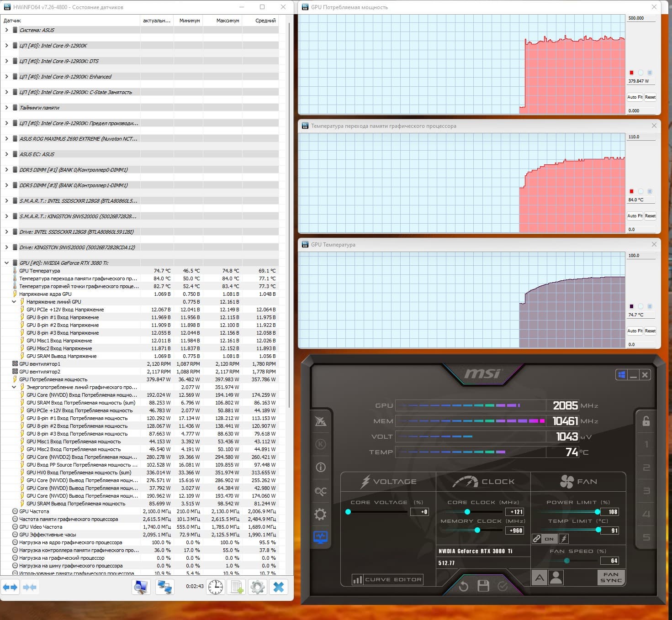Viewport: 672px width, 620px height.
Task: Toggle the power and temp limit link
Action: 537,539
